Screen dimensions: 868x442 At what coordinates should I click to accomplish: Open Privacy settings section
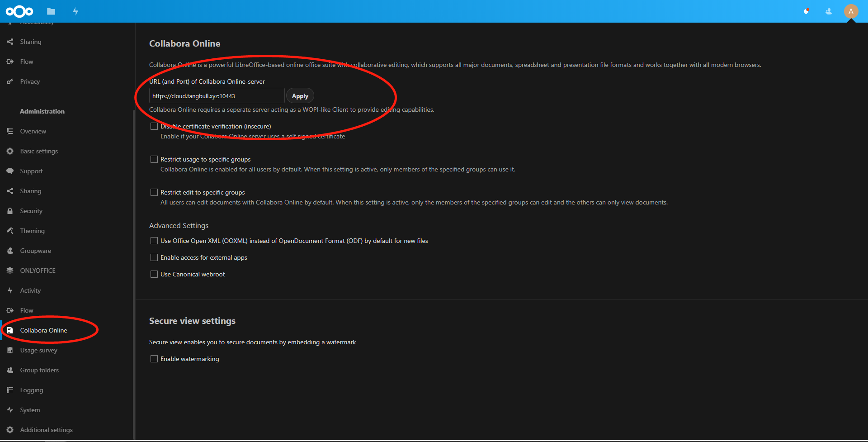pyautogui.click(x=30, y=81)
